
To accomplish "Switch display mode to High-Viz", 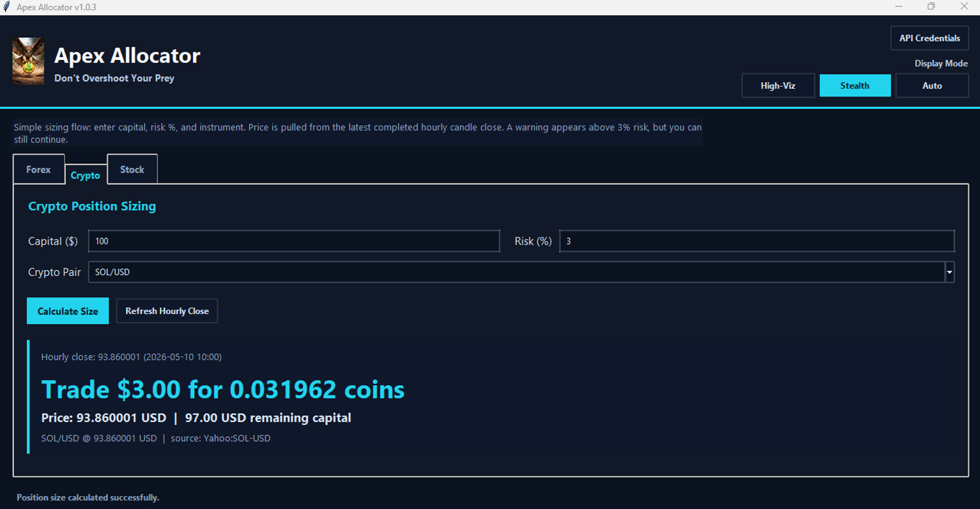I will point(778,85).
